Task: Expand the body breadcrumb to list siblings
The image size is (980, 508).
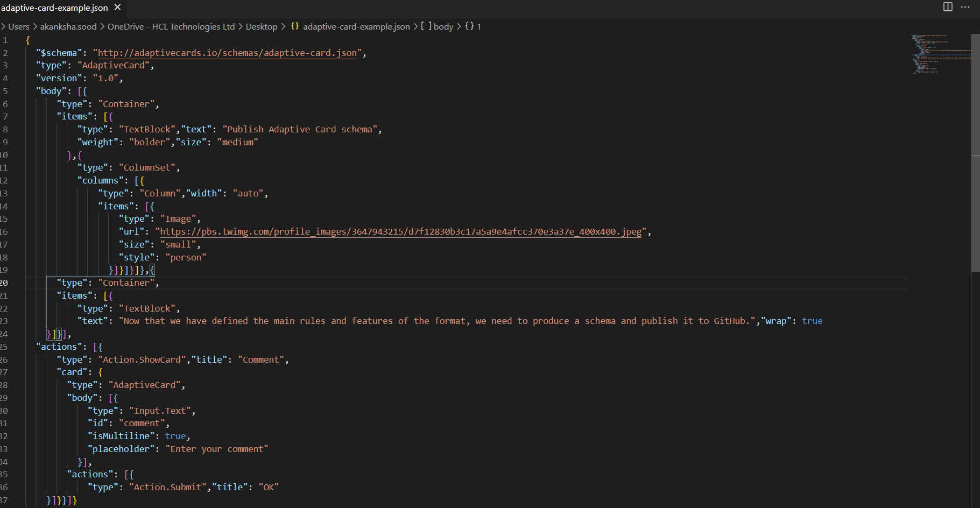Action: point(443,26)
